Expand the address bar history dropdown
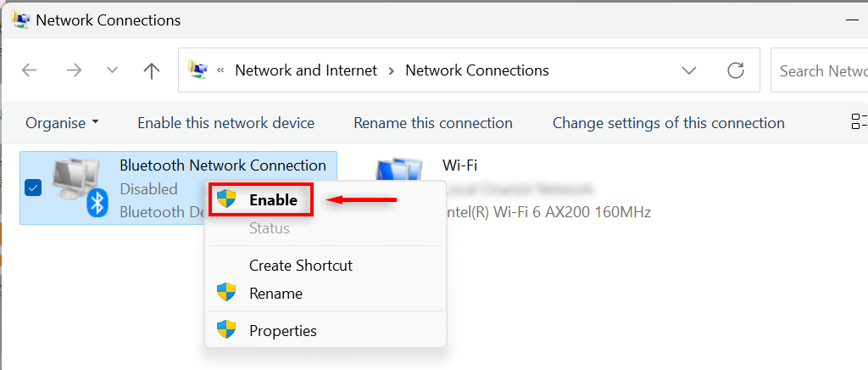The width and height of the screenshot is (868, 370). tap(689, 70)
